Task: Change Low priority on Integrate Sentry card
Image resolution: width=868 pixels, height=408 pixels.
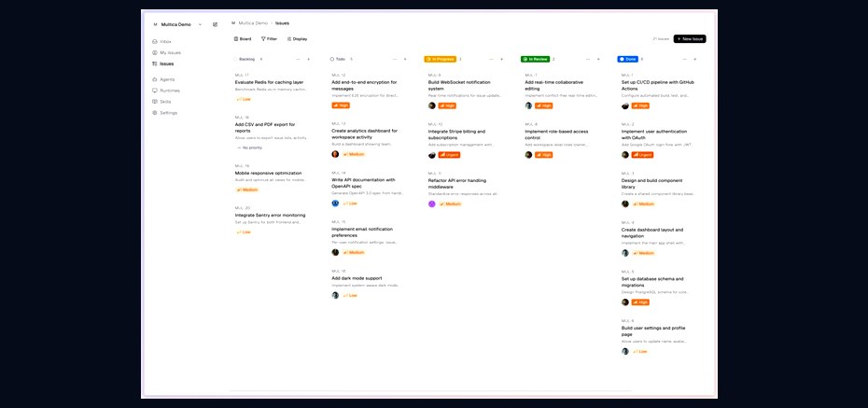Action: click(x=244, y=232)
